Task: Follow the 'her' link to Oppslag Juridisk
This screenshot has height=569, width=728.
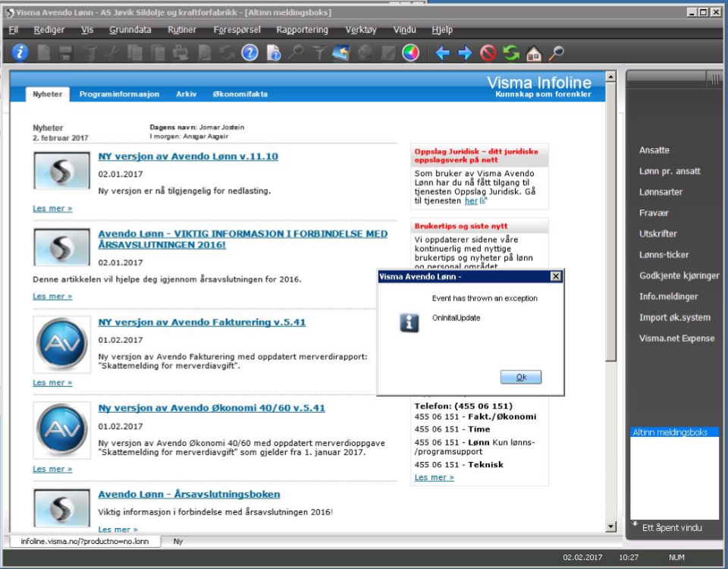Action: pos(471,200)
